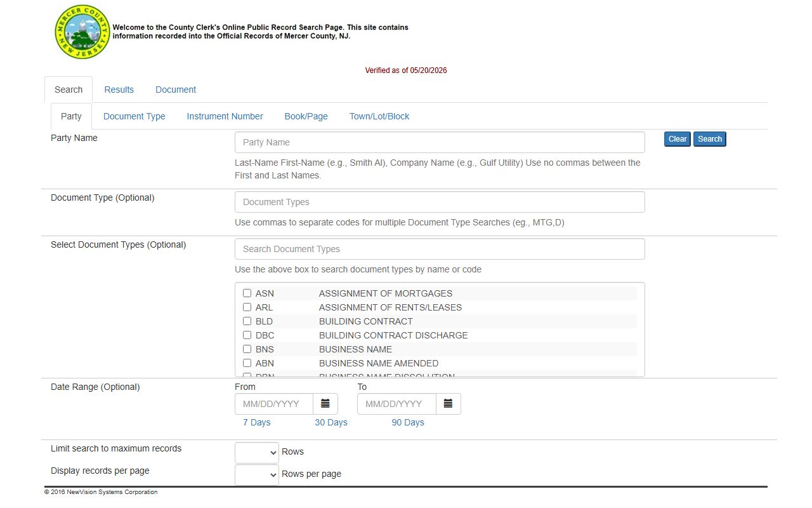Click the Search Document Types box
The height and width of the screenshot is (508, 812).
[440, 249]
